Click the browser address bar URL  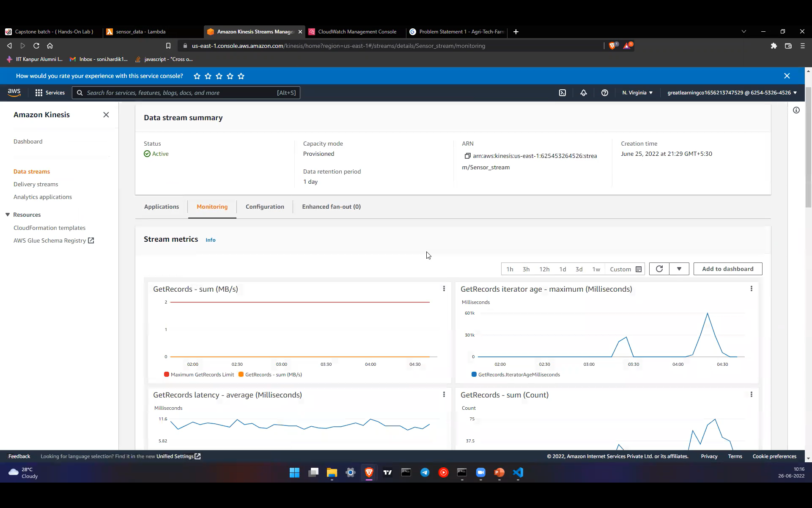click(338, 46)
